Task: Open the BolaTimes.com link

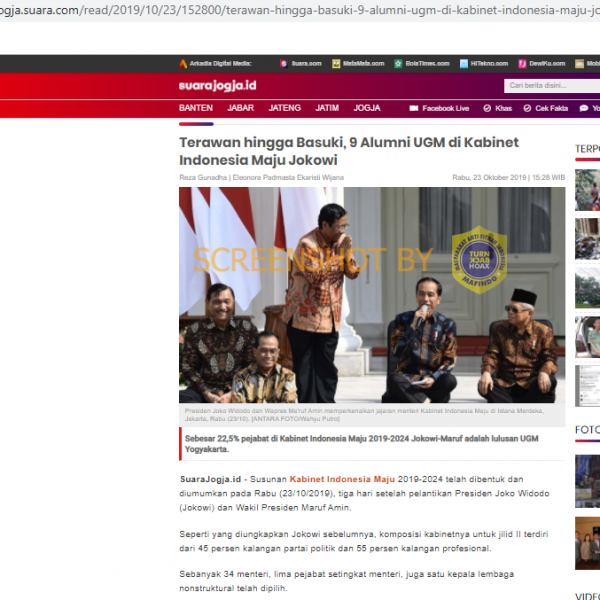Action: click(422, 64)
